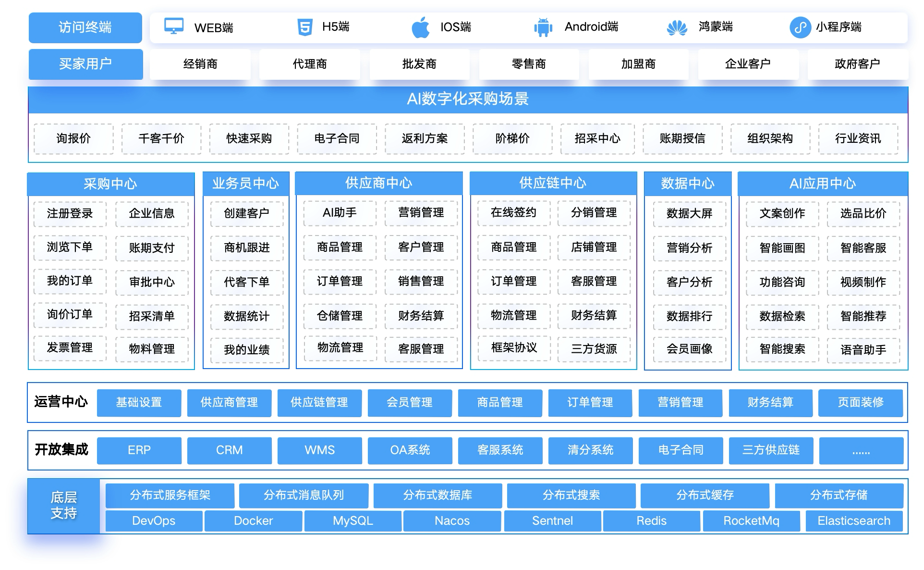This screenshot has height=570, width=924.
Task: Select the 访问终端 header tab
Action: click(85, 27)
